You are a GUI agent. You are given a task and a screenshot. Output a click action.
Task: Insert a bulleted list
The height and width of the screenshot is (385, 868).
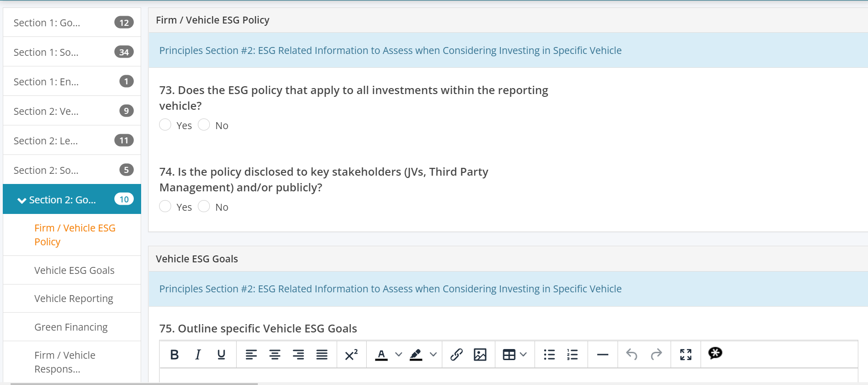(549, 355)
